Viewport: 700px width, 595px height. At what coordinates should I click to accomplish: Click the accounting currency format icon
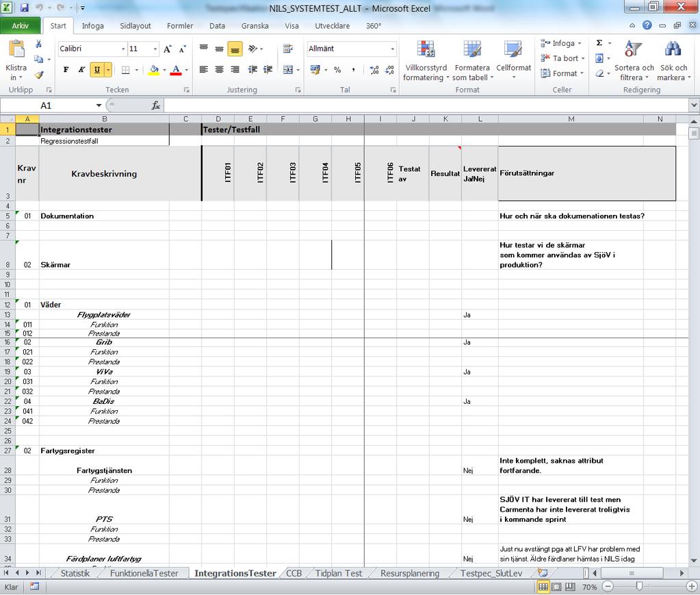pos(315,70)
